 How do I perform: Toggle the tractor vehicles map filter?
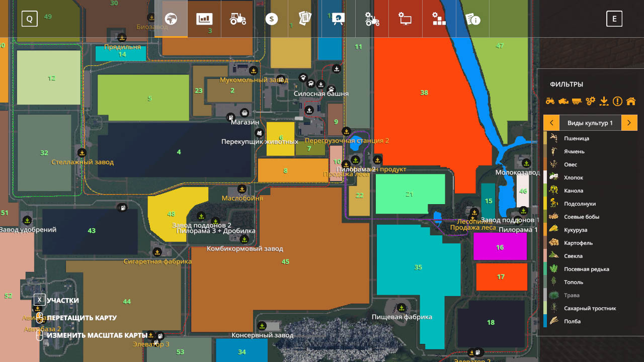point(550,101)
